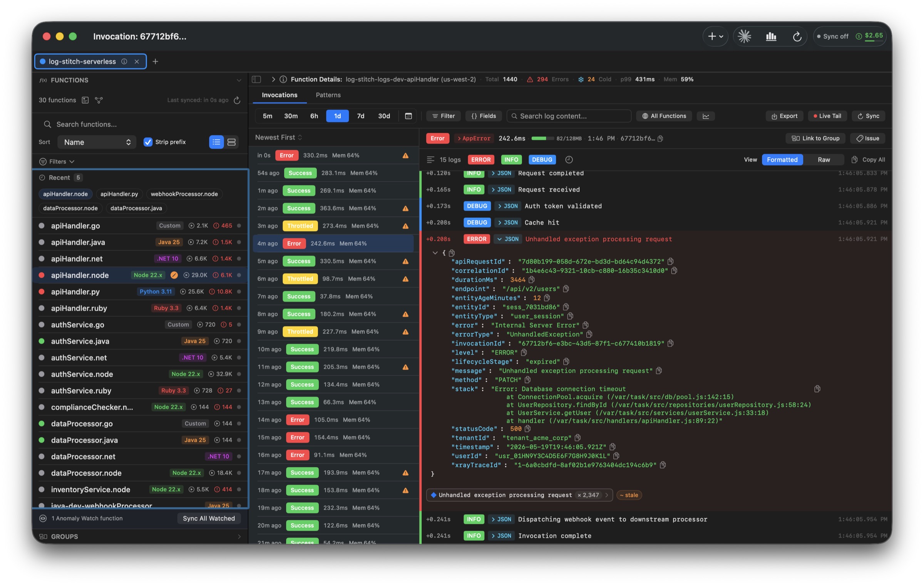Viewport: 924px width, 586px height.
Task: Switch to card list view
Action: [231, 142]
